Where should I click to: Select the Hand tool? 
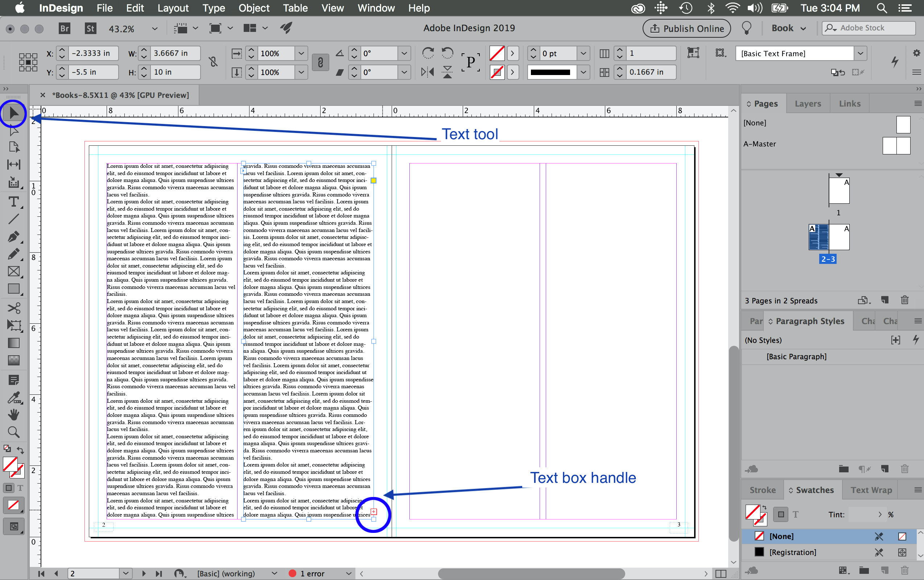[14, 415]
